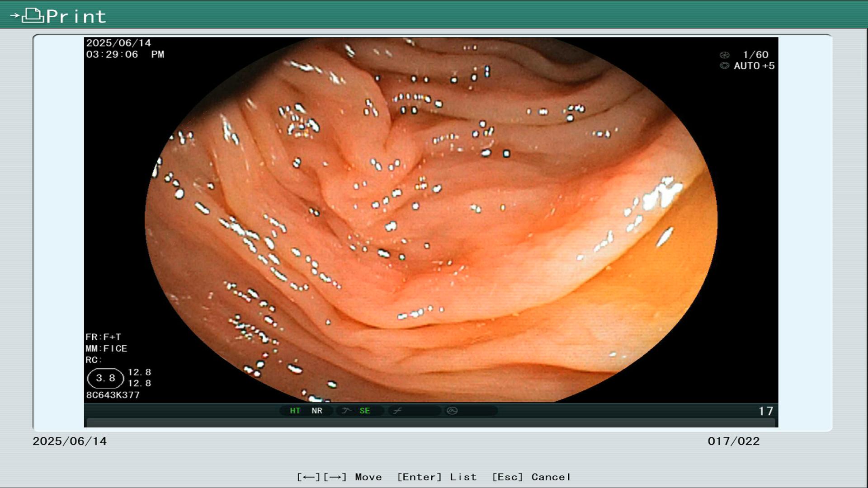Screen dimensions: 868x488
Task: Click the dim slash icon in status bar
Action: pos(397,411)
